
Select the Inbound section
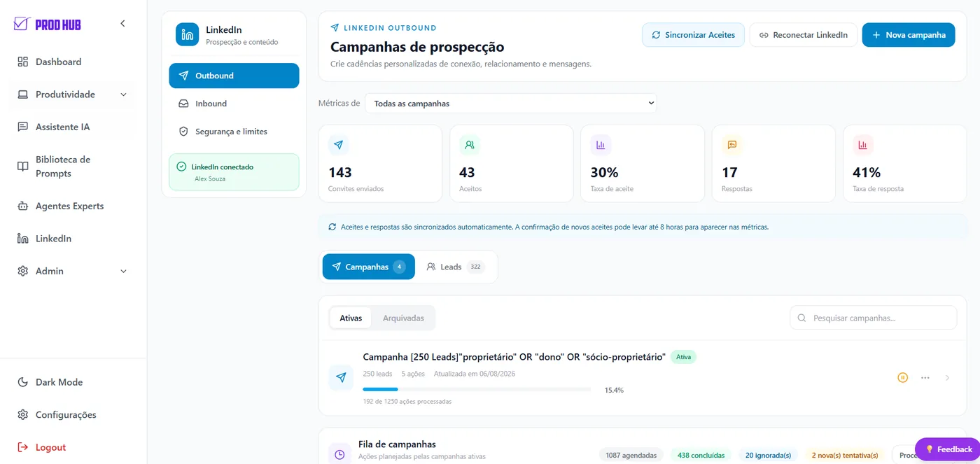pos(234,104)
